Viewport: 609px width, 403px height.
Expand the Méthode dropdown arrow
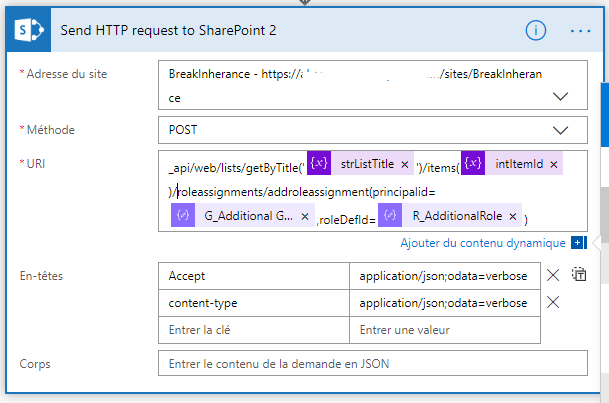point(560,130)
